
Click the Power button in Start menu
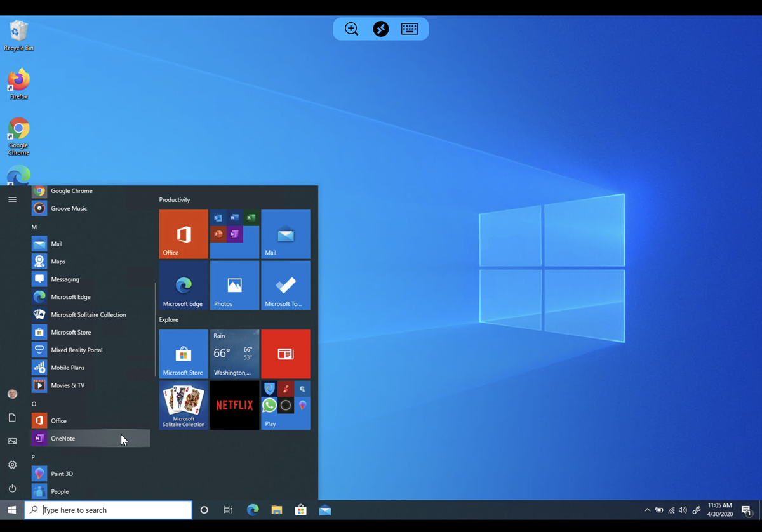pos(12,488)
